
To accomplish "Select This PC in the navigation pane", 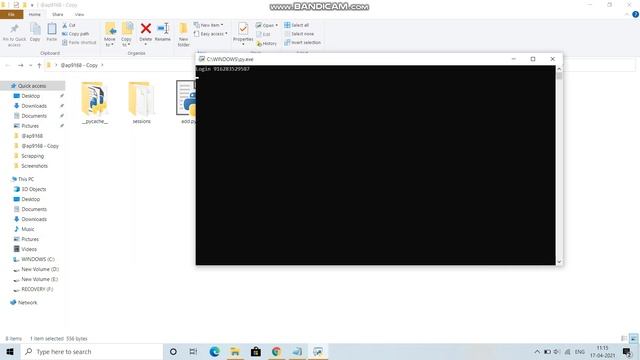I will coord(26,179).
